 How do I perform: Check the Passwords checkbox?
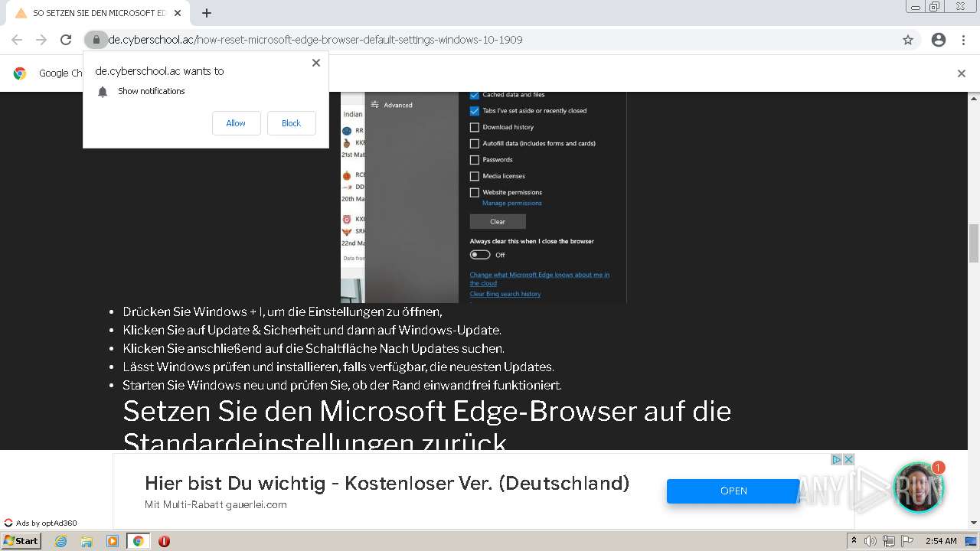point(475,160)
